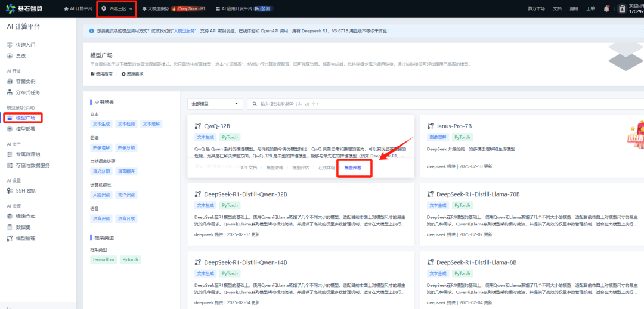
Task: Collapse the sidebar with the bottom icon
Action: pyautogui.click(x=9, y=307)
